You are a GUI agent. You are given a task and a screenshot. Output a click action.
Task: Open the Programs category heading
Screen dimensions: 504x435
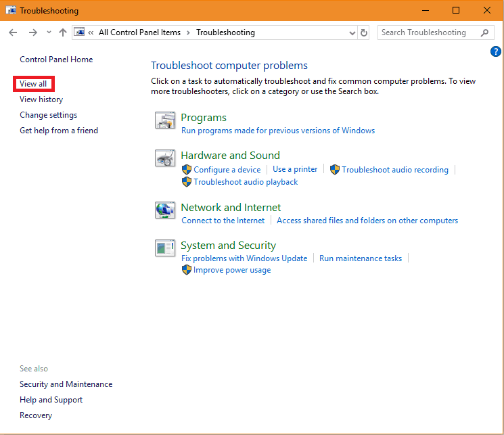point(204,118)
